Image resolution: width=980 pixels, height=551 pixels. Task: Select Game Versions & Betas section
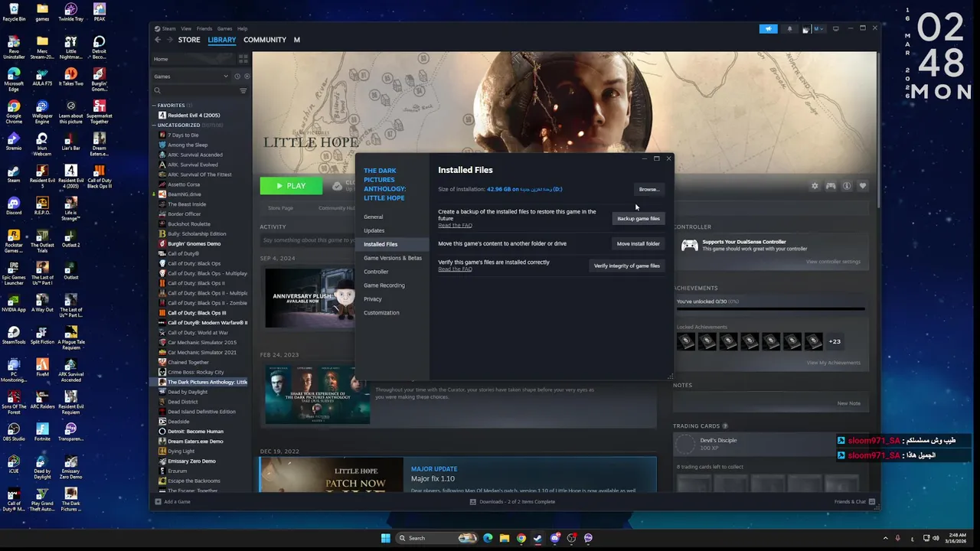tap(392, 258)
